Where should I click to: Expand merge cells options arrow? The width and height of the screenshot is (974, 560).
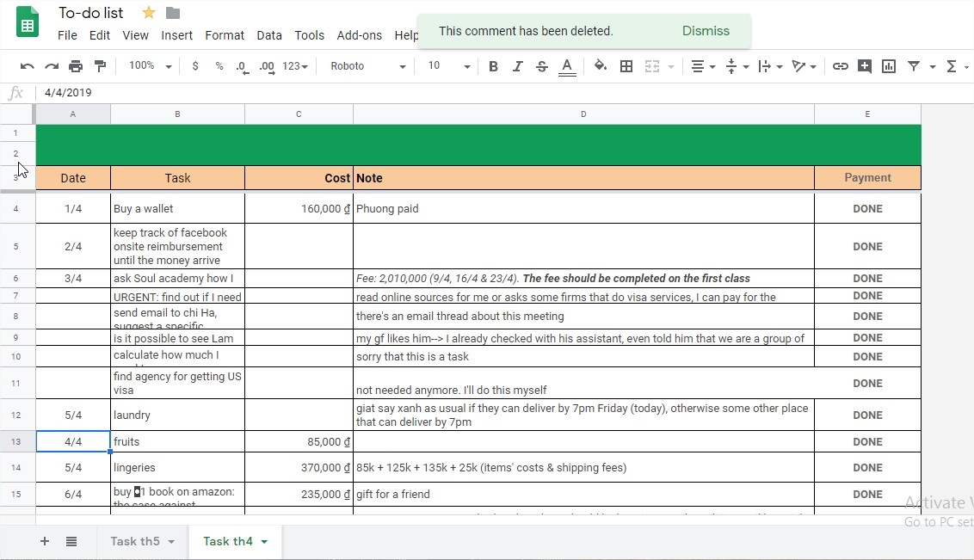[x=671, y=67]
